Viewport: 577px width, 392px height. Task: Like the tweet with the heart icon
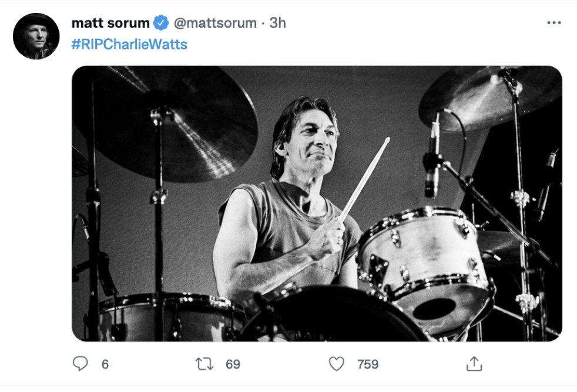336,364
